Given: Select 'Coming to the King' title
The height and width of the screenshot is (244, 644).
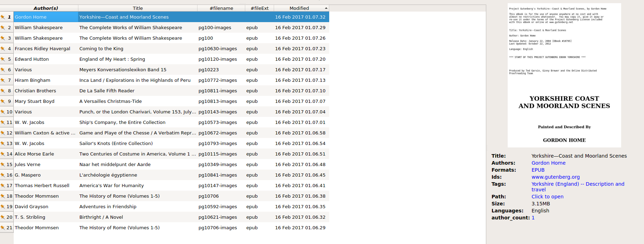Looking at the screenshot, I should [x=138, y=48].
